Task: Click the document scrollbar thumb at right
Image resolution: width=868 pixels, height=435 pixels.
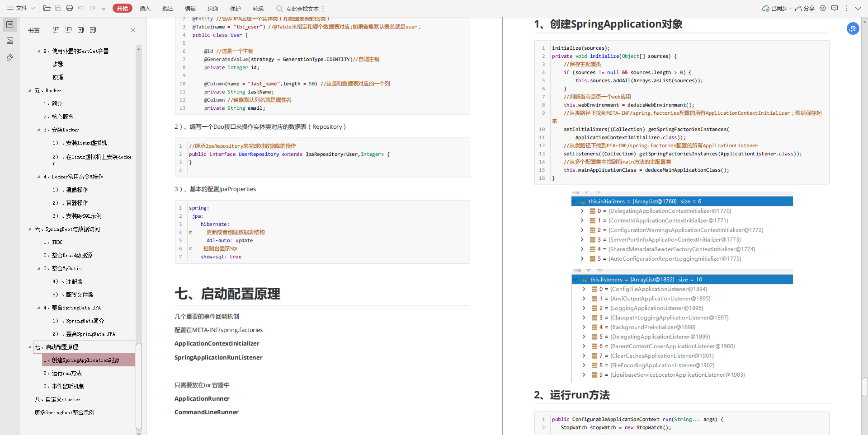Action: tap(864, 387)
